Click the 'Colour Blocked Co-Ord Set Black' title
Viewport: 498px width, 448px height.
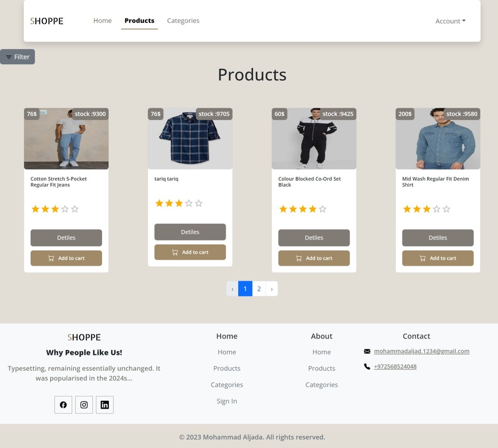309,182
